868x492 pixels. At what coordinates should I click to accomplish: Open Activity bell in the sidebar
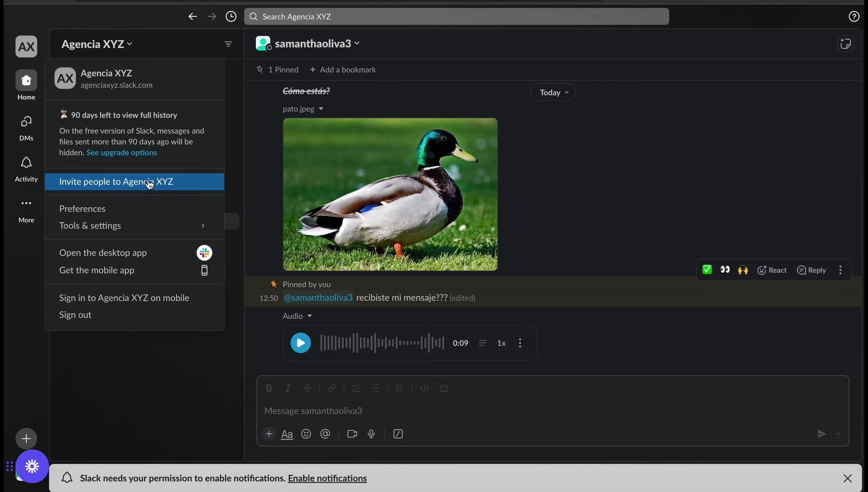[26, 169]
